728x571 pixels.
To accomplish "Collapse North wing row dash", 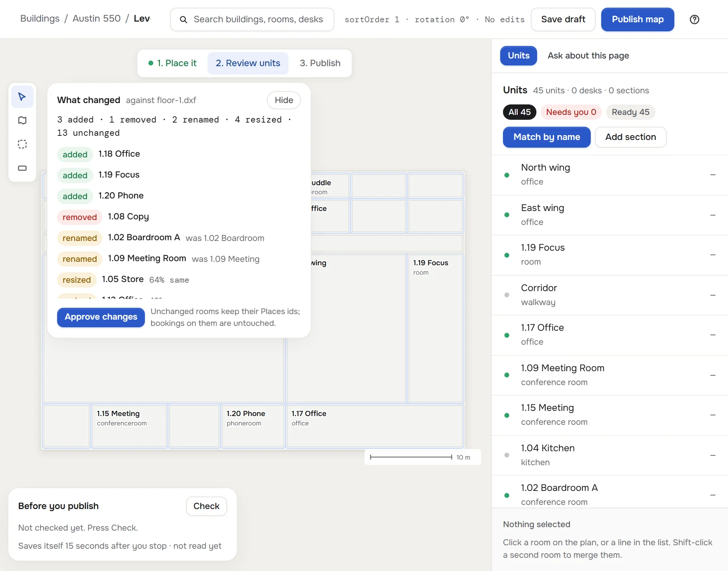I will click(713, 175).
